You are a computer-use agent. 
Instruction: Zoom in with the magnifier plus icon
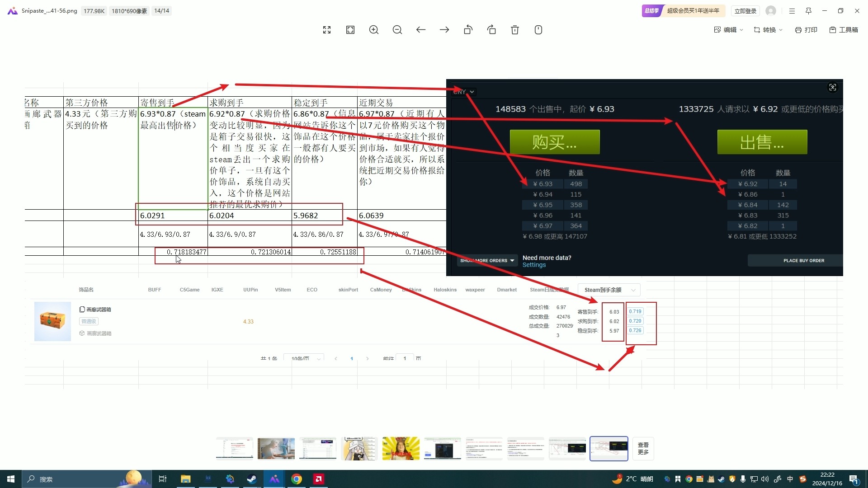tap(374, 30)
